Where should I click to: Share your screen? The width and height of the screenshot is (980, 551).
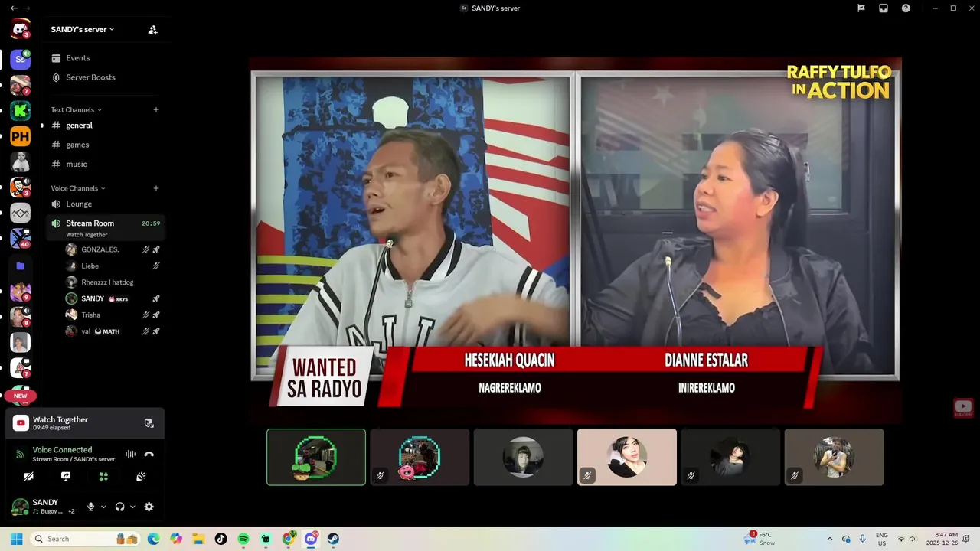66,476
